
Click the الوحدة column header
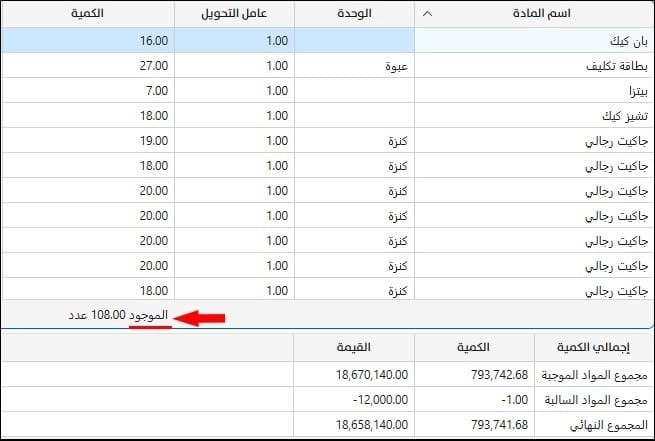coord(354,14)
